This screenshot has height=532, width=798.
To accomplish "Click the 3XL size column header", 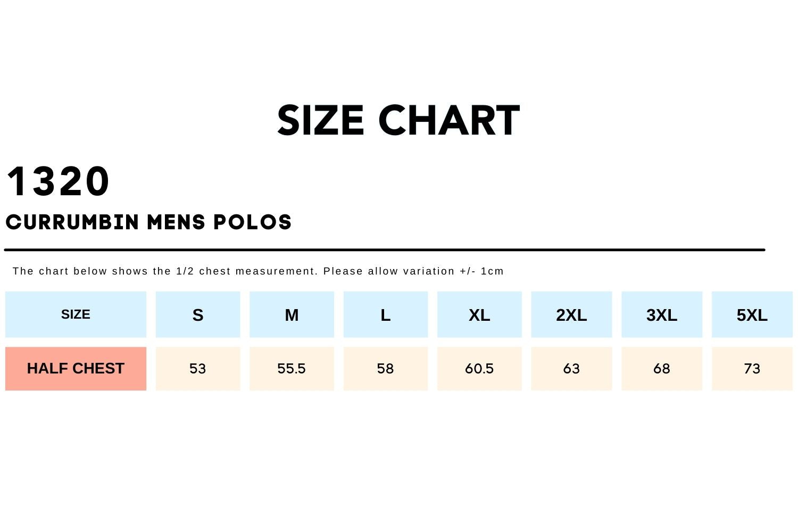I will (662, 315).
